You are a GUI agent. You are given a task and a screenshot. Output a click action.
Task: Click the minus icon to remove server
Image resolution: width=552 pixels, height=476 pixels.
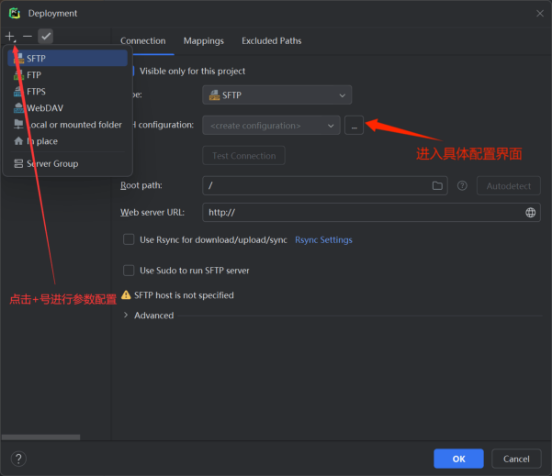point(27,36)
